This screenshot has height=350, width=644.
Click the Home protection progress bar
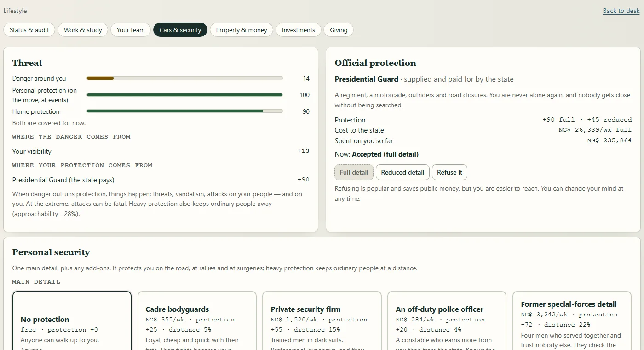coord(184,111)
